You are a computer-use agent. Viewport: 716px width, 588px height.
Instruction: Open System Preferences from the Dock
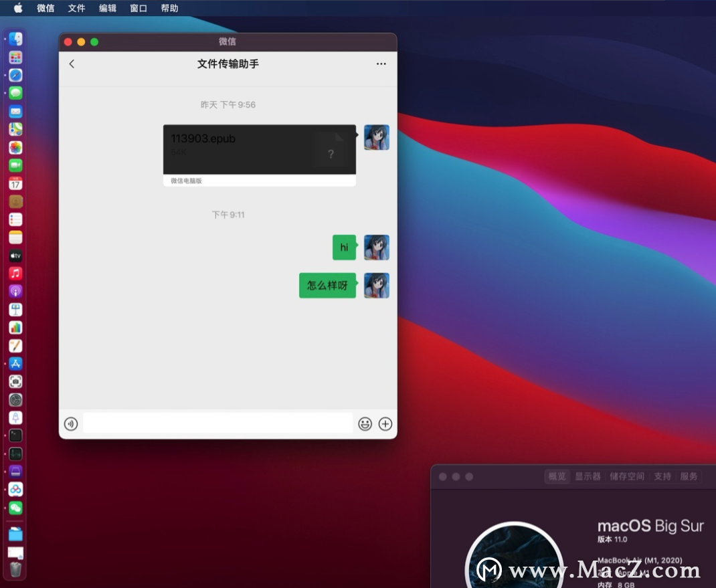click(15, 400)
